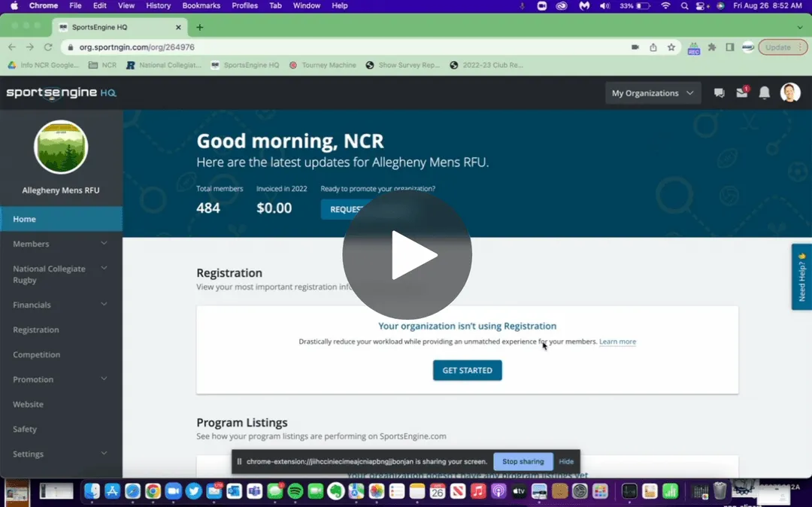Open the NCR bookmarks folder
This screenshot has height=507, width=812.
[102, 65]
